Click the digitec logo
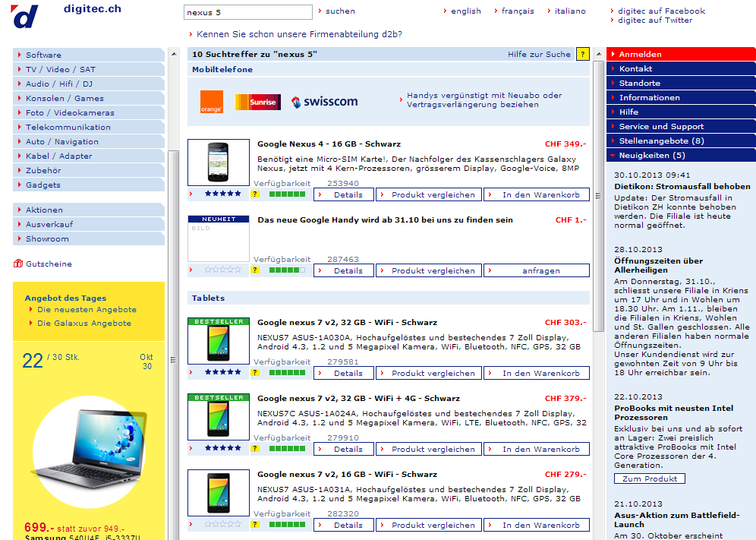The height and width of the screenshot is (540, 756). pos(24,16)
